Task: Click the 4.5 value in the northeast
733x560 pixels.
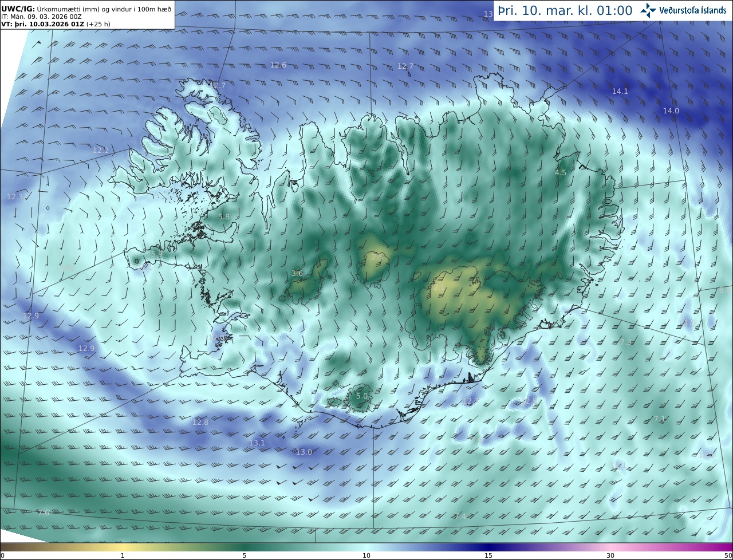Action: point(561,173)
